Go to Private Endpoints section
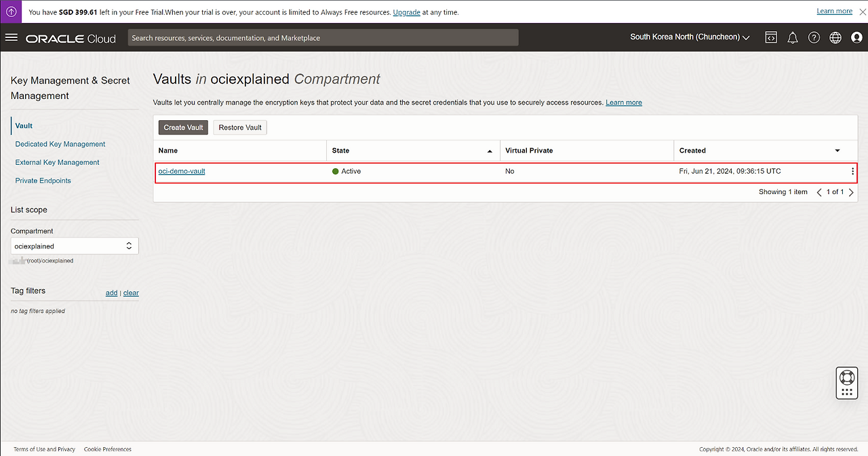Viewport: 868px width, 456px height. click(x=43, y=180)
